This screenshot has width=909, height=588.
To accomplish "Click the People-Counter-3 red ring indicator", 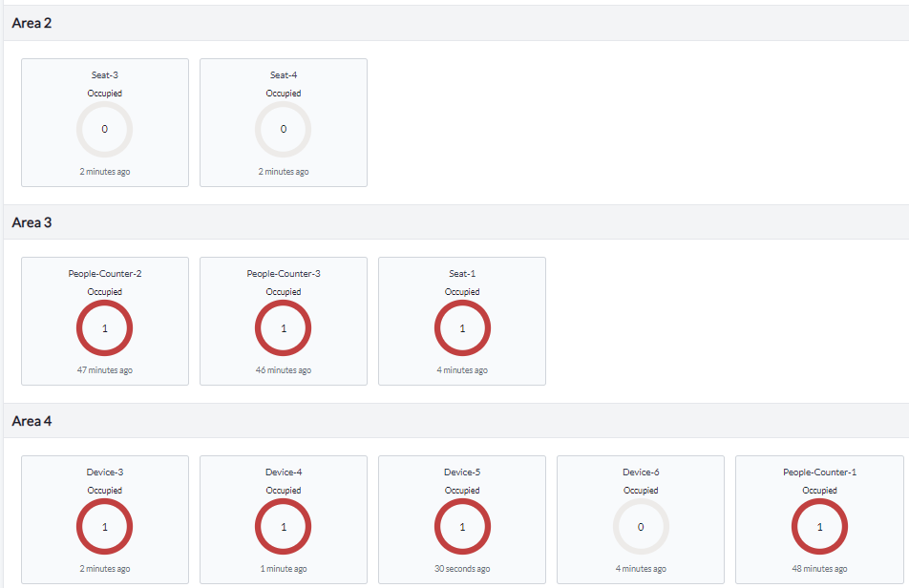I will [283, 328].
